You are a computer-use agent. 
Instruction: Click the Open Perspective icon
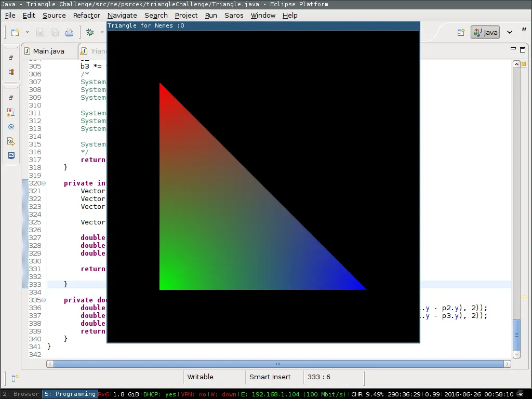(461, 32)
